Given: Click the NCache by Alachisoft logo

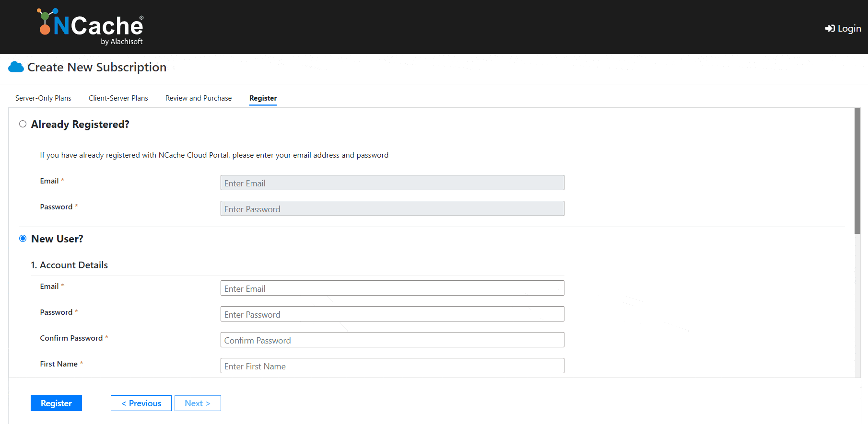Looking at the screenshot, I should pyautogui.click(x=91, y=27).
